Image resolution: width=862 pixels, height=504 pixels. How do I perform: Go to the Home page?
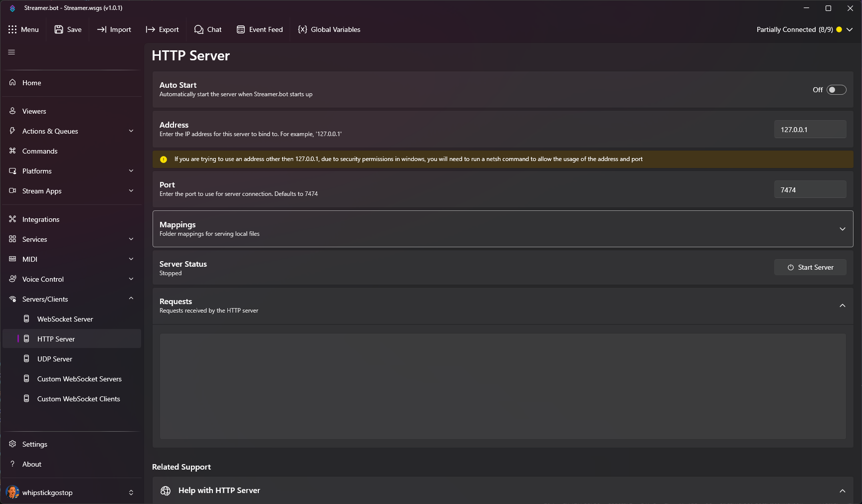tap(32, 83)
